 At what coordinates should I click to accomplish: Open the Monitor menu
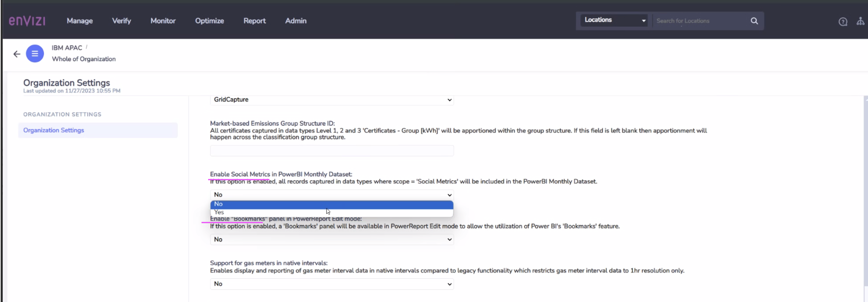tap(163, 20)
